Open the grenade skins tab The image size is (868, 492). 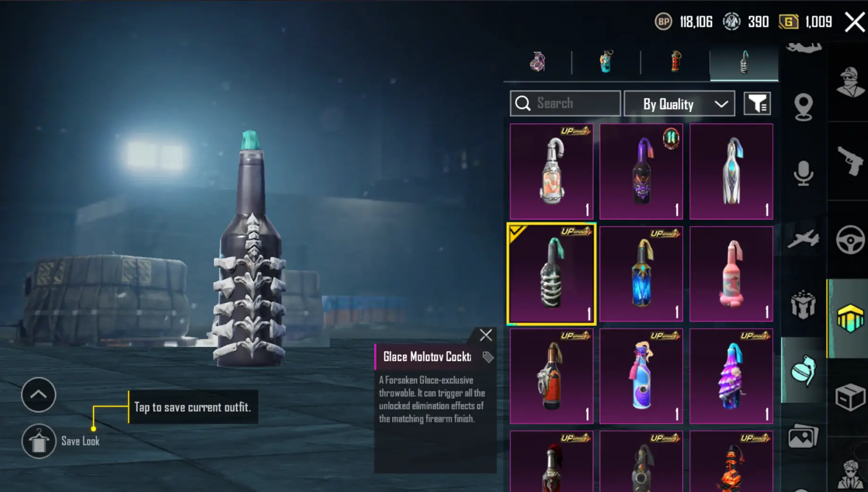point(537,62)
